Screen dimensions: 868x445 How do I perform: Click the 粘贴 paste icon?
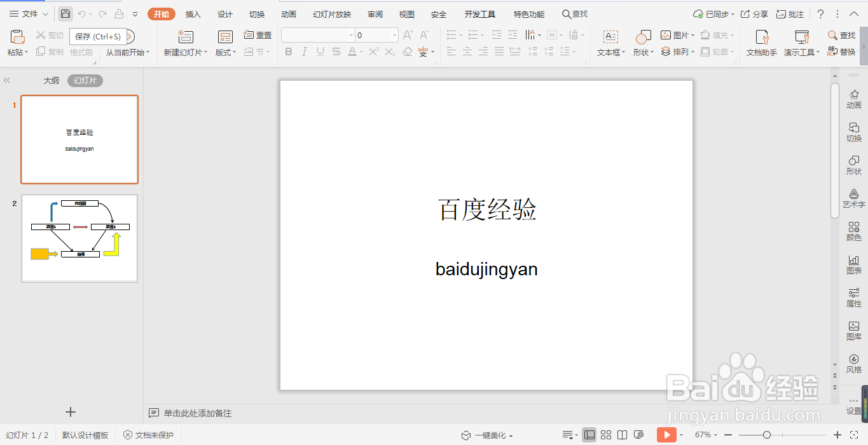(x=17, y=37)
